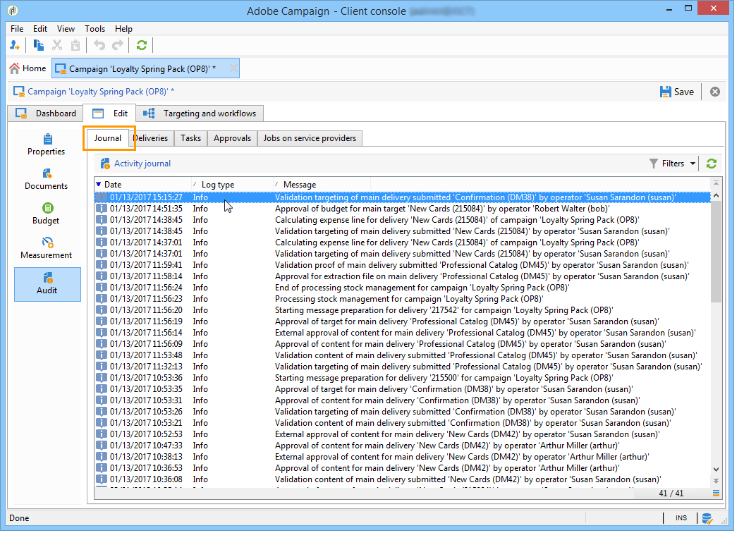Click the green refresh icon in the main toolbar
Viewport: 756px width, 552px height.
[142, 45]
